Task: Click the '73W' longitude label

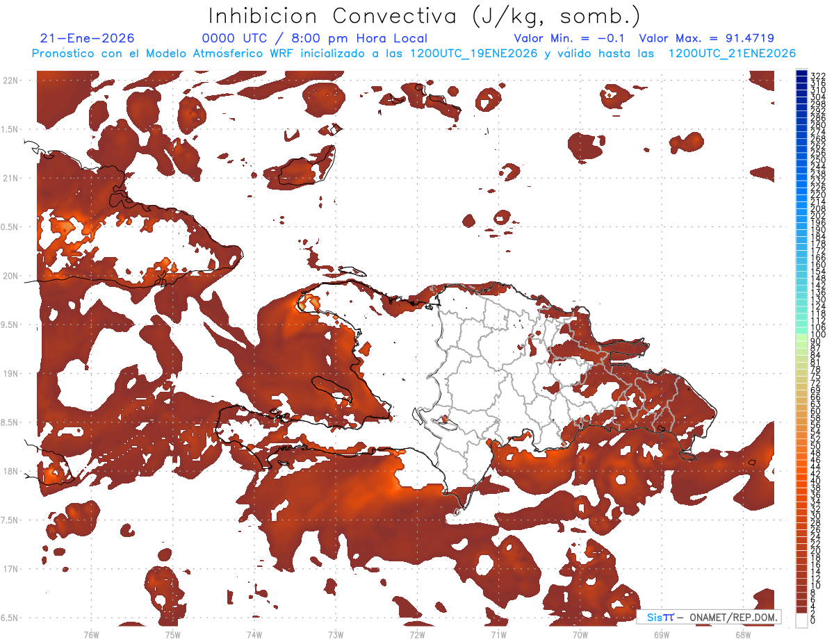Action: point(336,634)
